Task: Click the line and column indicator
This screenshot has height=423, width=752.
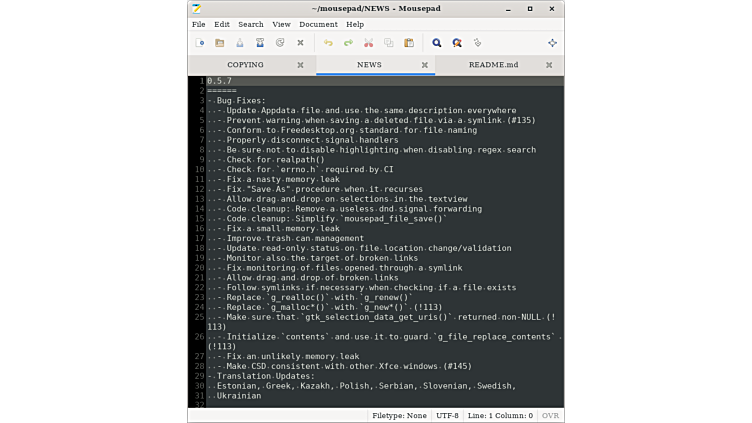Action: [x=502, y=415]
